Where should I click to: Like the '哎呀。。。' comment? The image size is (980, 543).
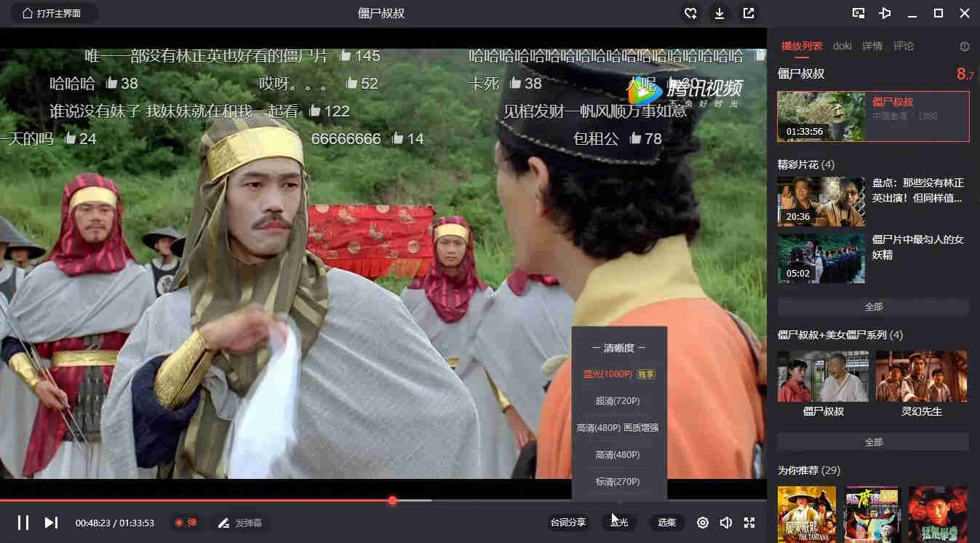click(x=351, y=83)
